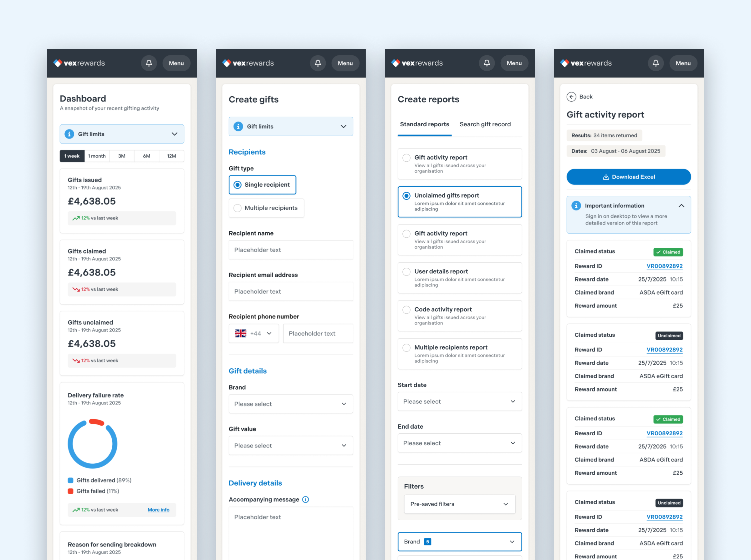
Task: Open the Brand filter dropdown with 5 badge
Action: (460, 542)
